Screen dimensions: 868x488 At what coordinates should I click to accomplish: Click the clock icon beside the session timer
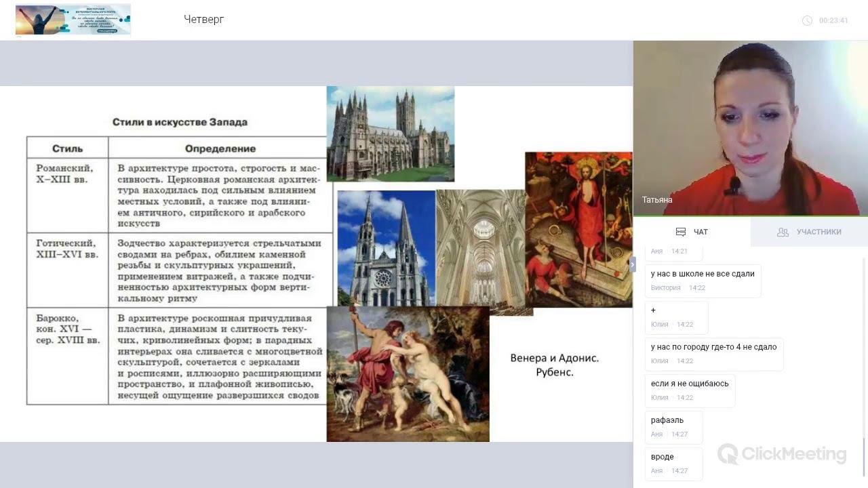(x=807, y=20)
